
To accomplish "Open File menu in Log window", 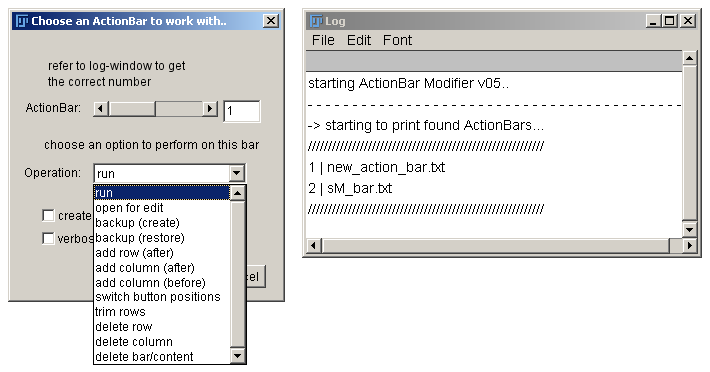I will pos(323,40).
